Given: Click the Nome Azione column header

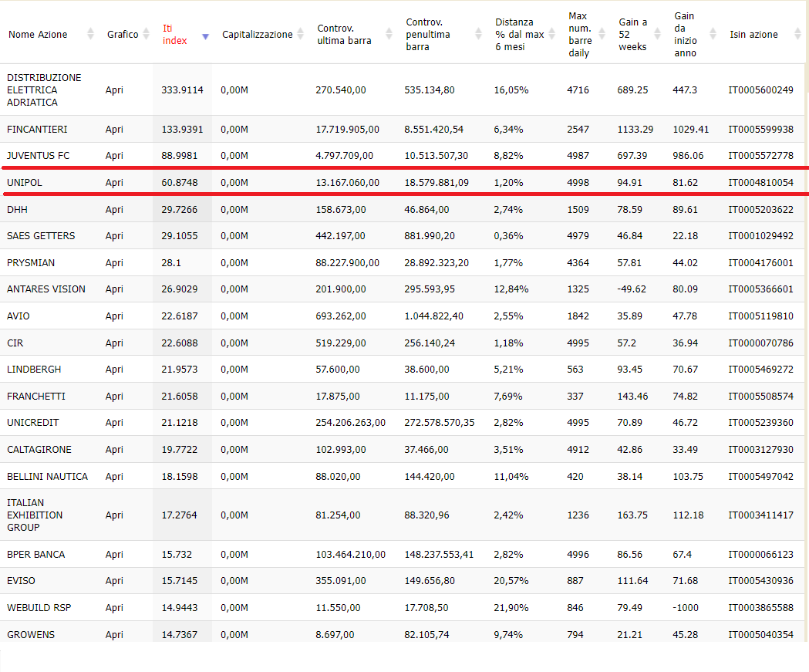Looking at the screenshot, I should (38, 34).
